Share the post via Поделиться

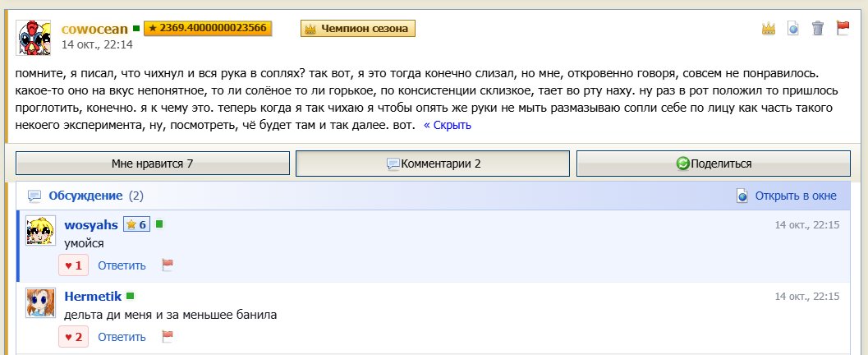(713, 164)
